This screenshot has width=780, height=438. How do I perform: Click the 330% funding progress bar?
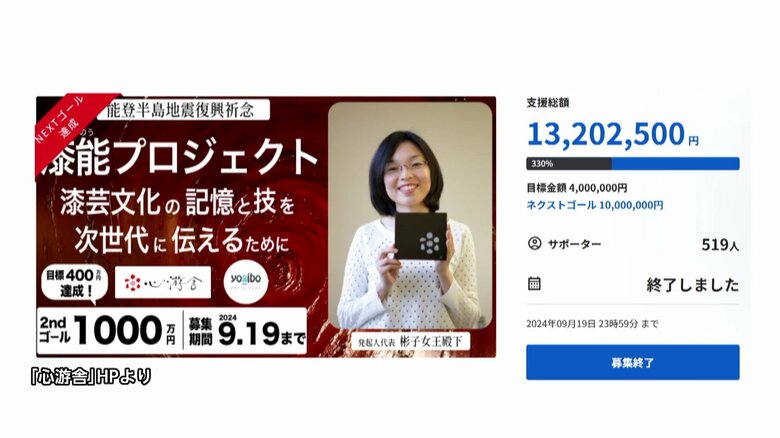pos(633,163)
